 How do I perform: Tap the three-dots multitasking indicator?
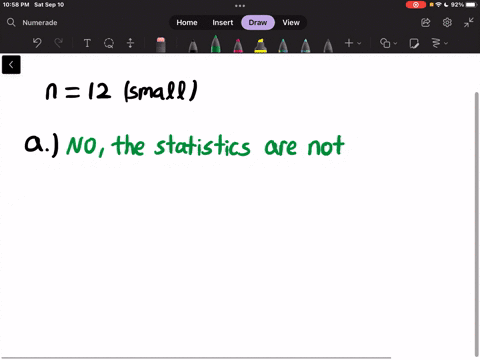tap(240, 6)
